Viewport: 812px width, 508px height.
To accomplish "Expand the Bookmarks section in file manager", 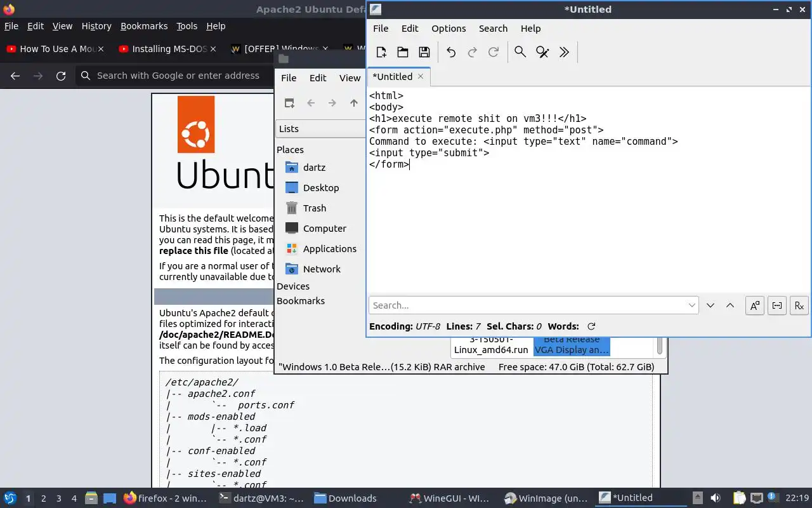I will click(301, 301).
